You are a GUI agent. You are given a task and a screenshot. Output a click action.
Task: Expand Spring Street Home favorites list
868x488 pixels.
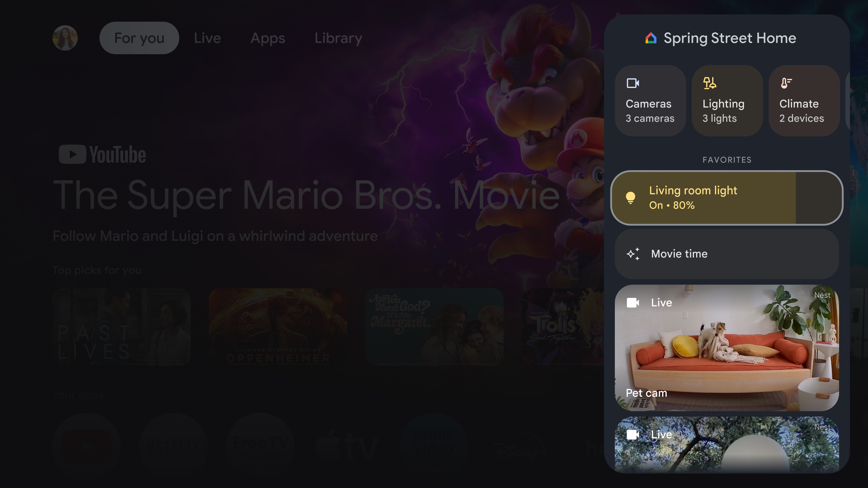coord(727,159)
